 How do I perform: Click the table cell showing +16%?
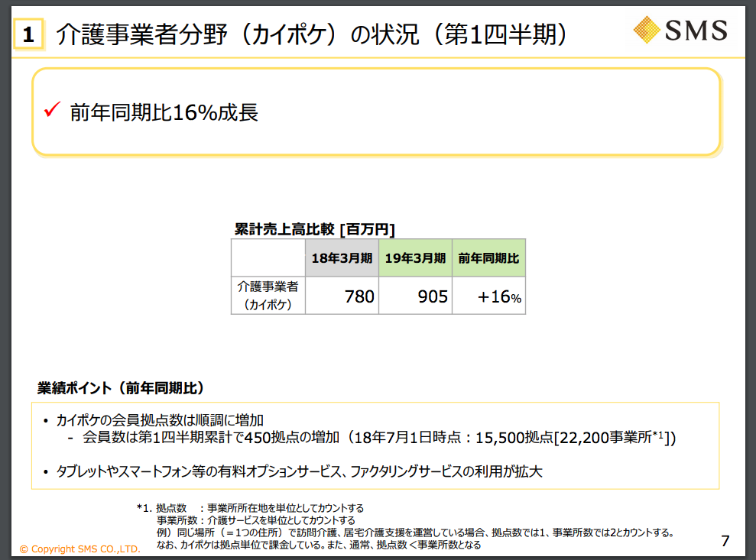pos(488,296)
